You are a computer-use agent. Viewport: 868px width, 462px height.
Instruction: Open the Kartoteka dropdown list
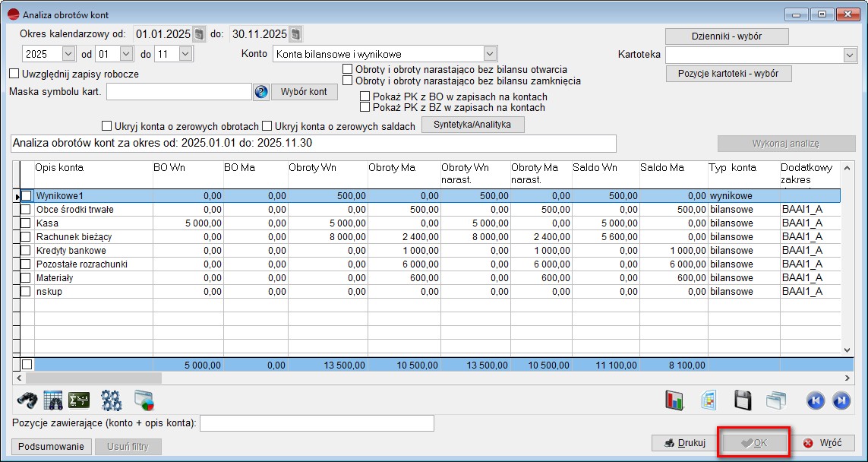[849, 55]
